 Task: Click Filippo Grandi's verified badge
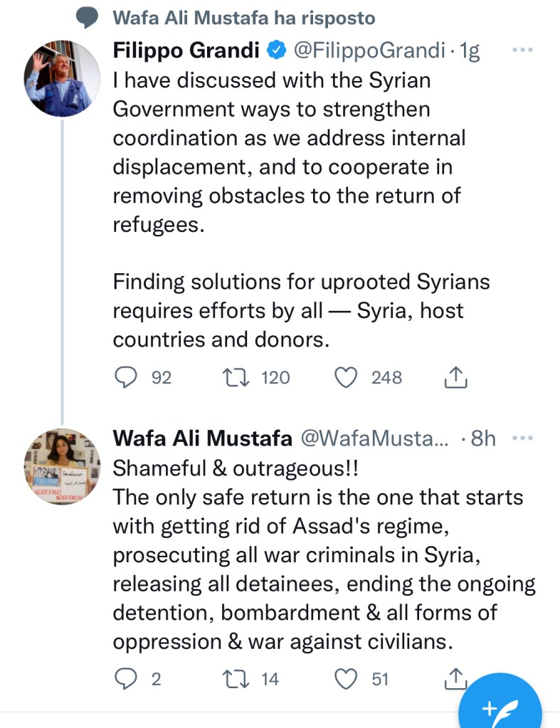(276, 51)
